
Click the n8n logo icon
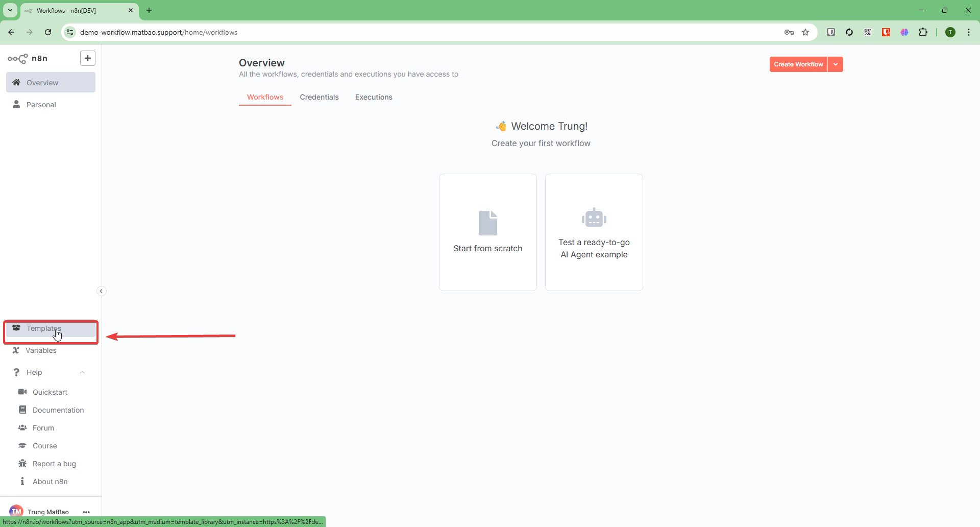pyautogui.click(x=18, y=59)
